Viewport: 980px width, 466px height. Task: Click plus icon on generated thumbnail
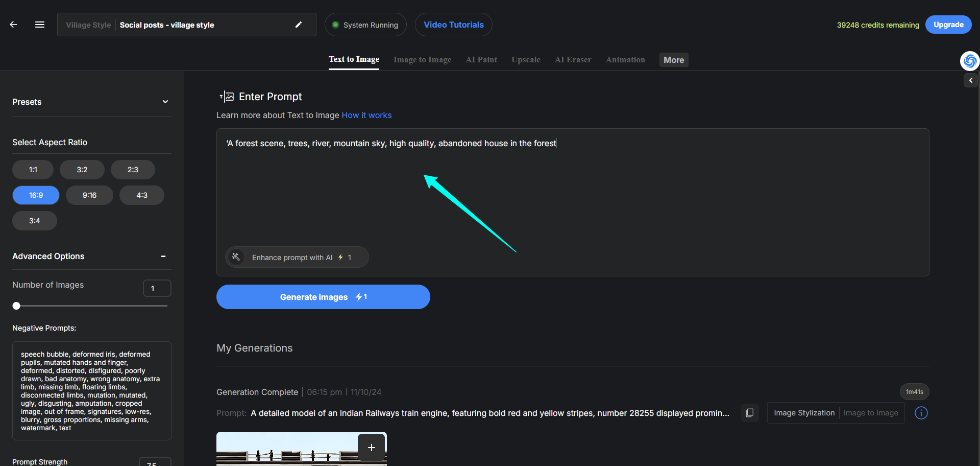(x=372, y=448)
